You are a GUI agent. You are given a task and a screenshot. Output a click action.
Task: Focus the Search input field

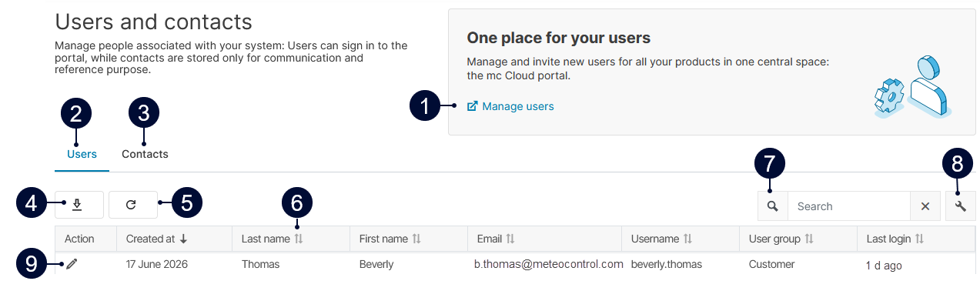[x=849, y=206]
